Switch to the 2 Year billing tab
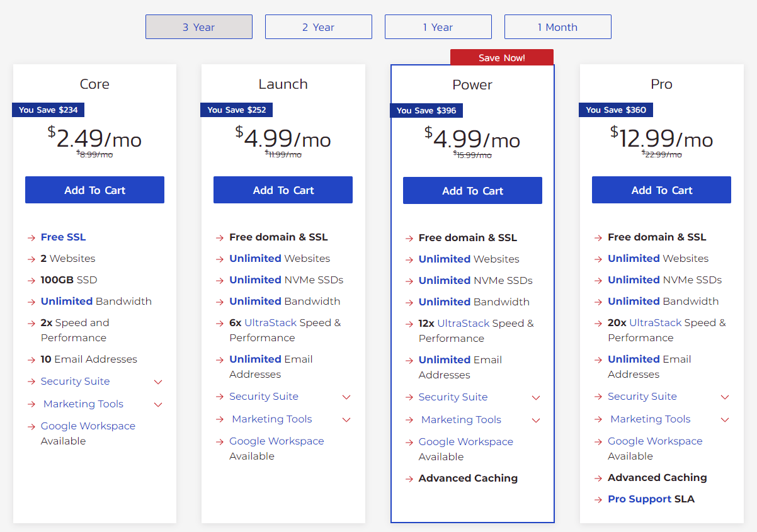The height and width of the screenshot is (532, 757). (319, 27)
